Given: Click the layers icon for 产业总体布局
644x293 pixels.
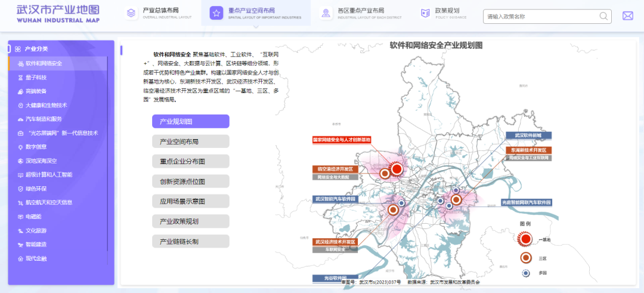Looking at the screenshot, I should pos(131,13).
